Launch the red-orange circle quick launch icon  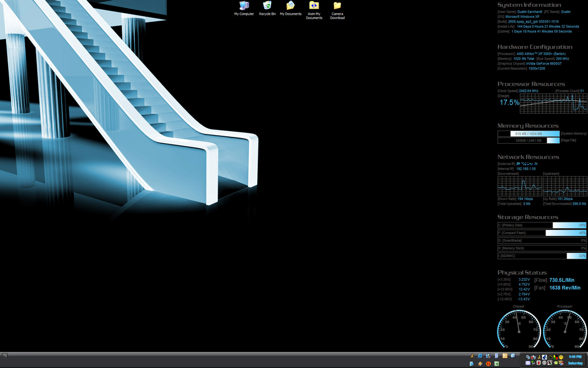[489, 363]
